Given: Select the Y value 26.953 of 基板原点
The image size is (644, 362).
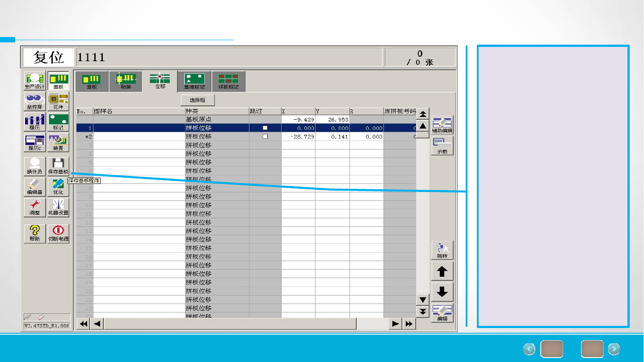Looking at the screenshot, I should (333, 120).
